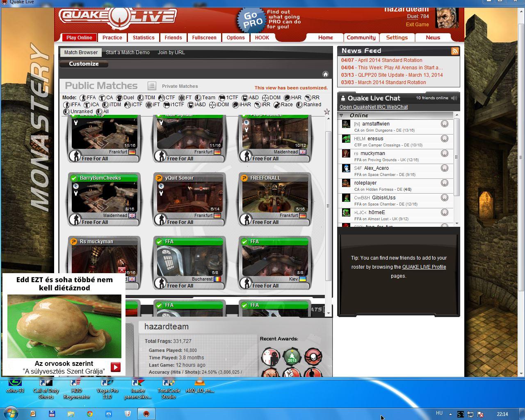
Task: Toggle the list view icon beside Public Matches
Action: 152,86
